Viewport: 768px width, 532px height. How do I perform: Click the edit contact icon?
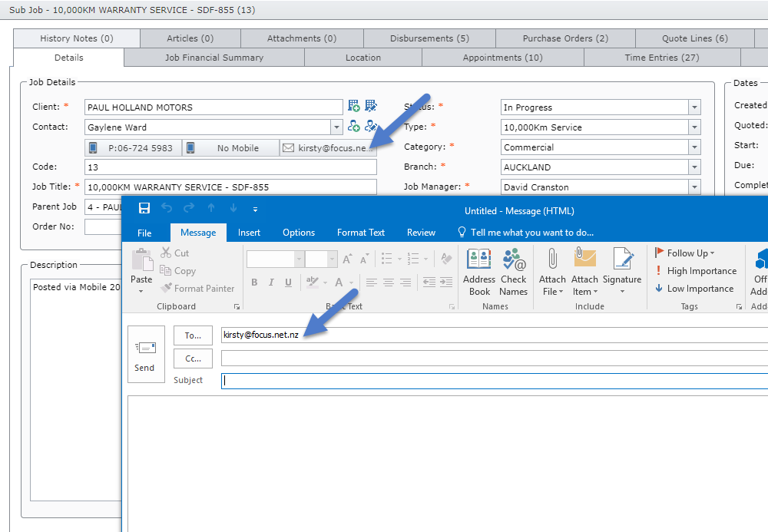click(371, 127)
